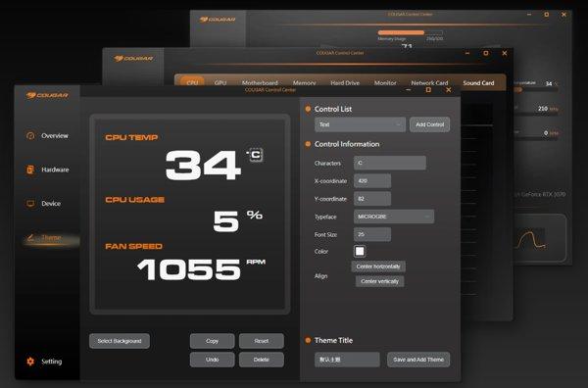Screen dimensions: 588x388
Task: Close the middle Control Center window
Action: coord(505,53)
